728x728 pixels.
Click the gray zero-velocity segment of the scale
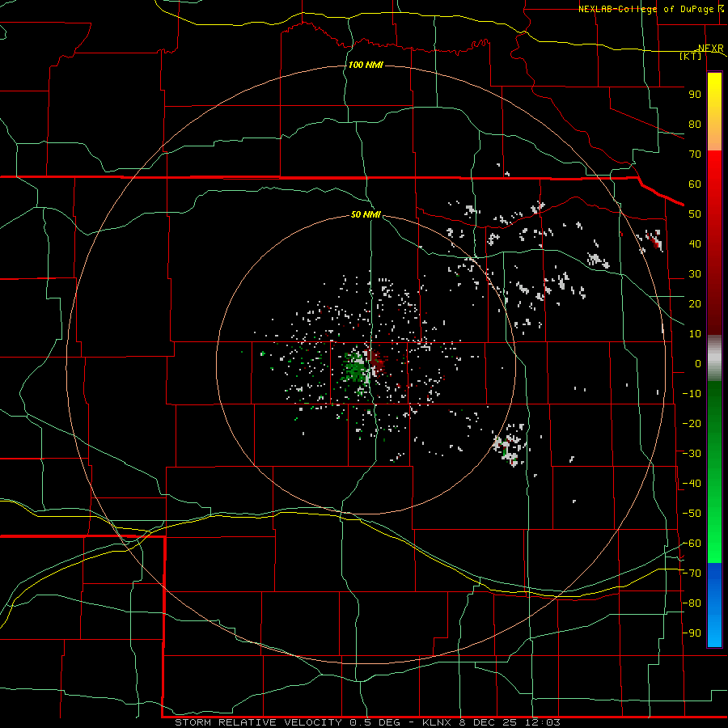pyautogui.click(x=714, y=358)
